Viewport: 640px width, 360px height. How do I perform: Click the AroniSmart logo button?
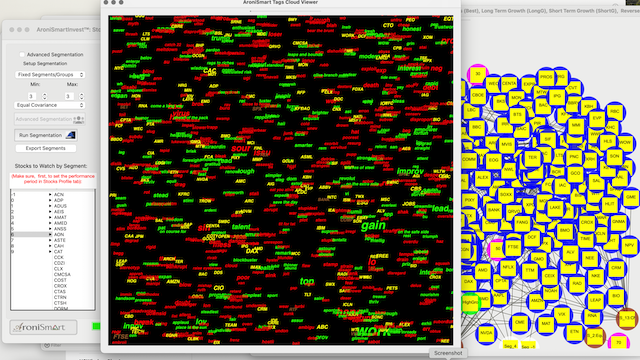coord(43,327)
